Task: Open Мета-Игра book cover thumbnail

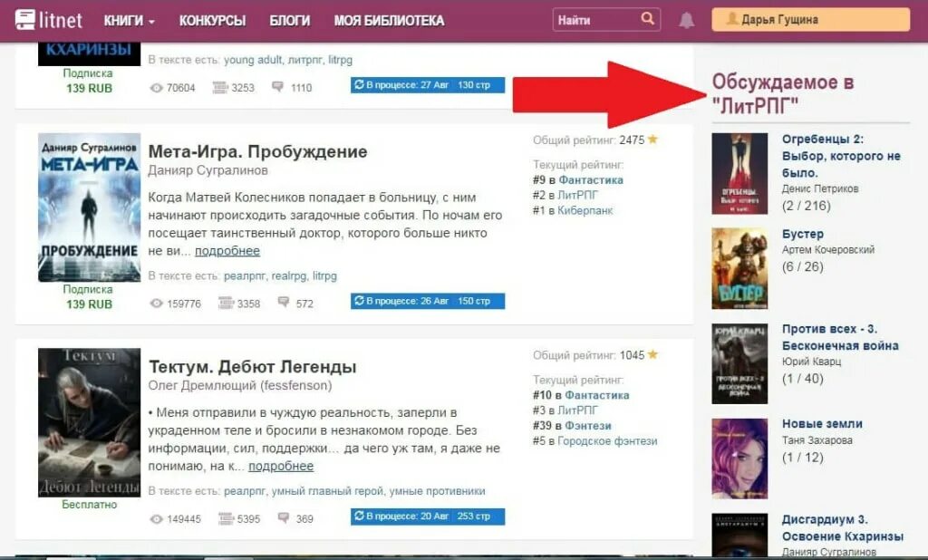Action: click(x=90, y=208)
